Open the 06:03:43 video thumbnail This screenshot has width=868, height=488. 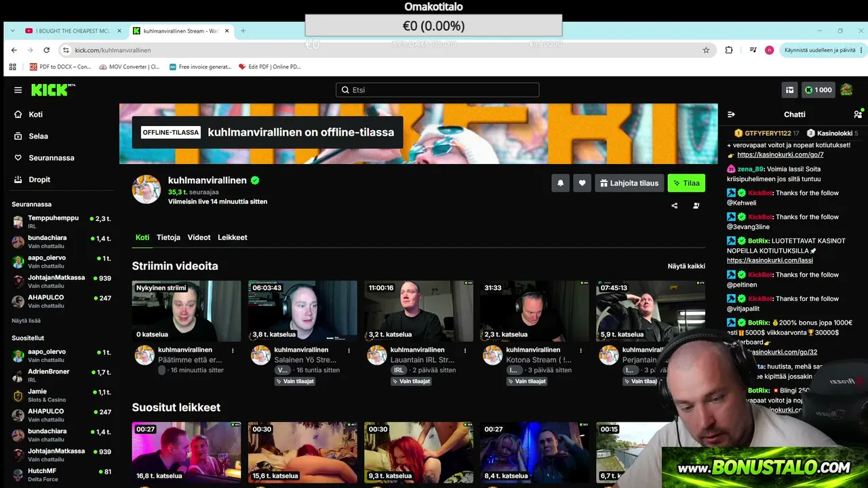pyautogui.click(x=302, y=311)
